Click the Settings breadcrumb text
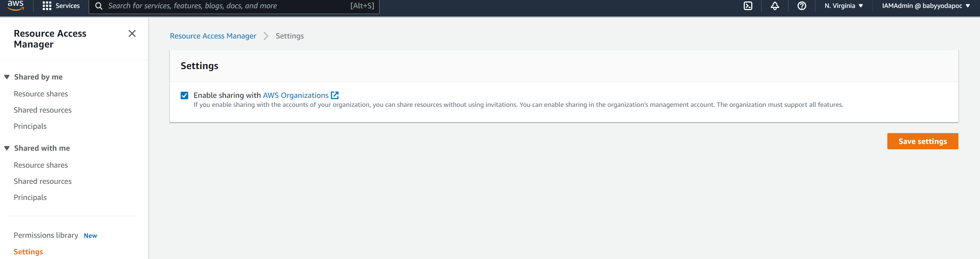Screen dimensions: 980x259 pyautogui.click(x=289, y=36)
